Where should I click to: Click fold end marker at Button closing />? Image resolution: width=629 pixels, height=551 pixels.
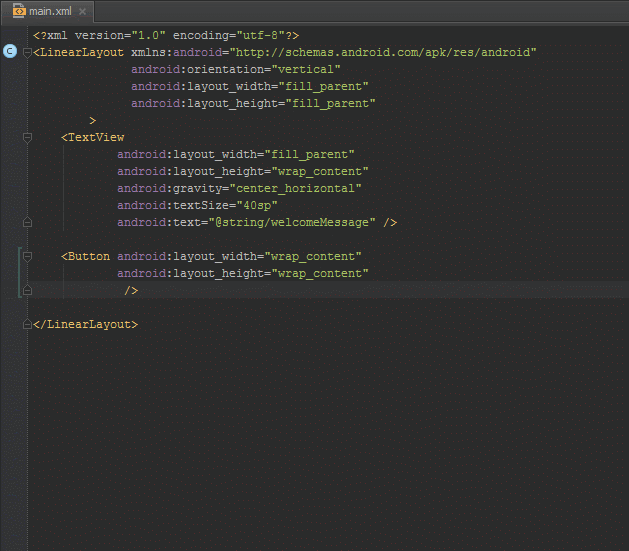pyautogui.click(x=27, y=290)
